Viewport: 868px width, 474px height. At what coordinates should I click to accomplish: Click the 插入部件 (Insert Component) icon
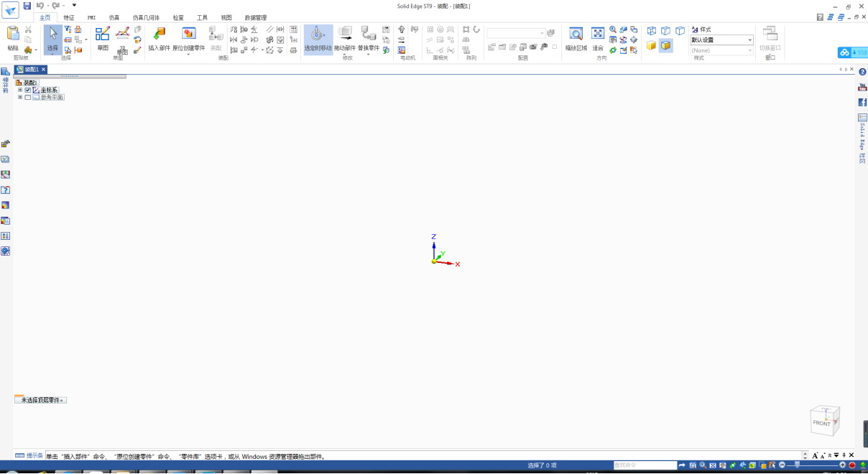click(159, 34)
